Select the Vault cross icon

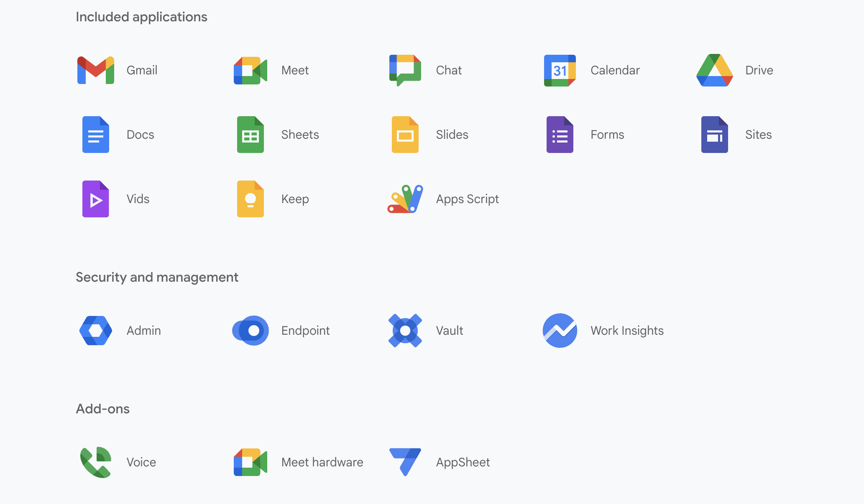point(405,331)
